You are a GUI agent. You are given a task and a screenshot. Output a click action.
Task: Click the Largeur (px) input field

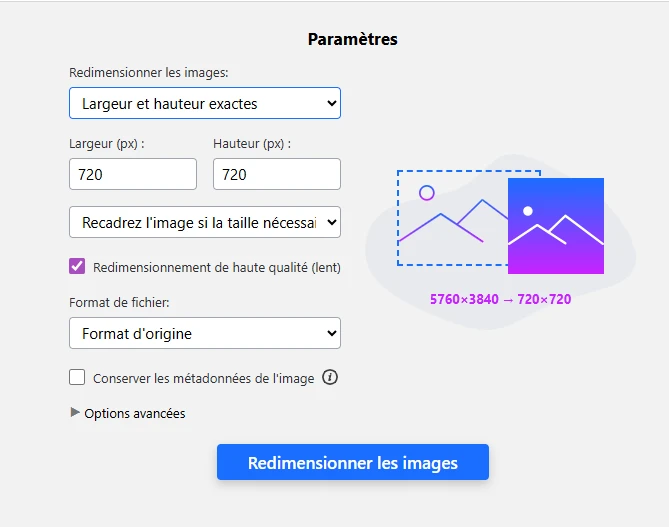[133, 174]
